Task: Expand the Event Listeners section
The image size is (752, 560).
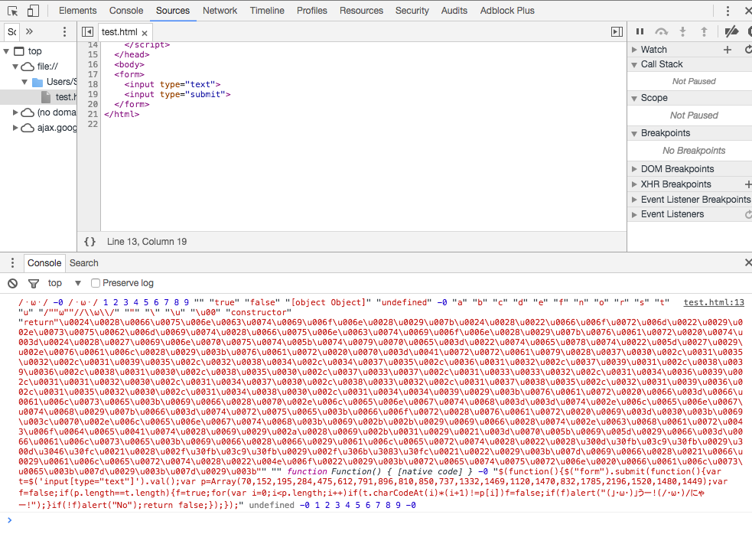Action: tap(634, 214)
